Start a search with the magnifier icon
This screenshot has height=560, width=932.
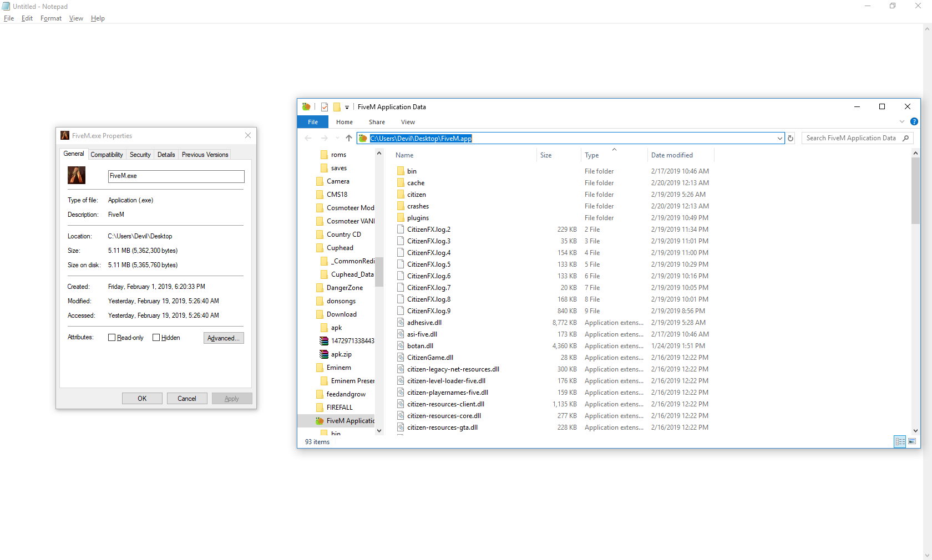(x=905, y=138)
